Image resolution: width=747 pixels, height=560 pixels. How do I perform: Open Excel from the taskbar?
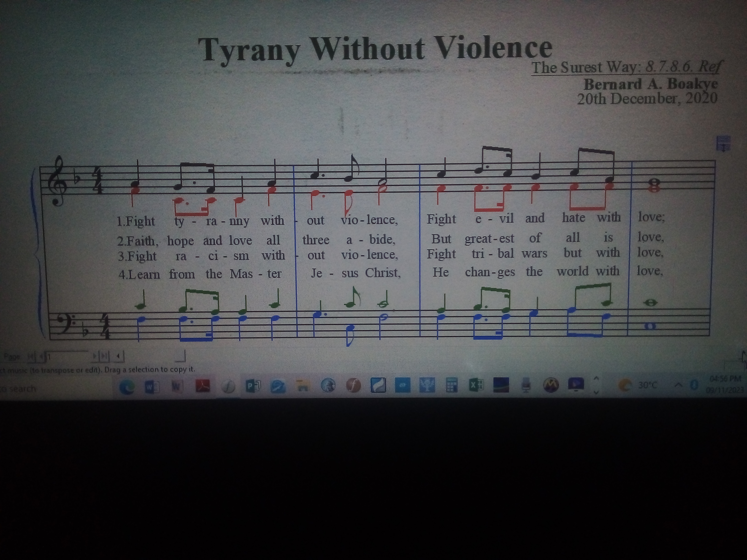(x=476, y=385)
